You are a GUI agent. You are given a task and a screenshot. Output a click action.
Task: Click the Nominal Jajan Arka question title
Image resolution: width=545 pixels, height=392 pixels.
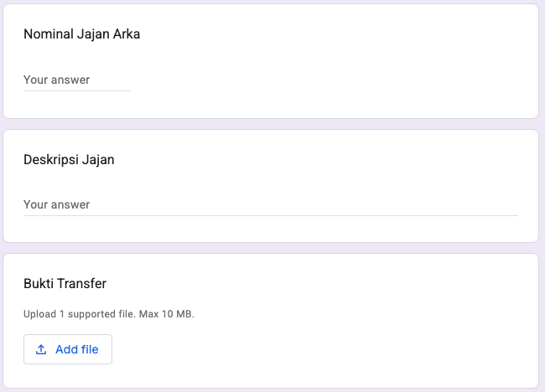point(81,35)
